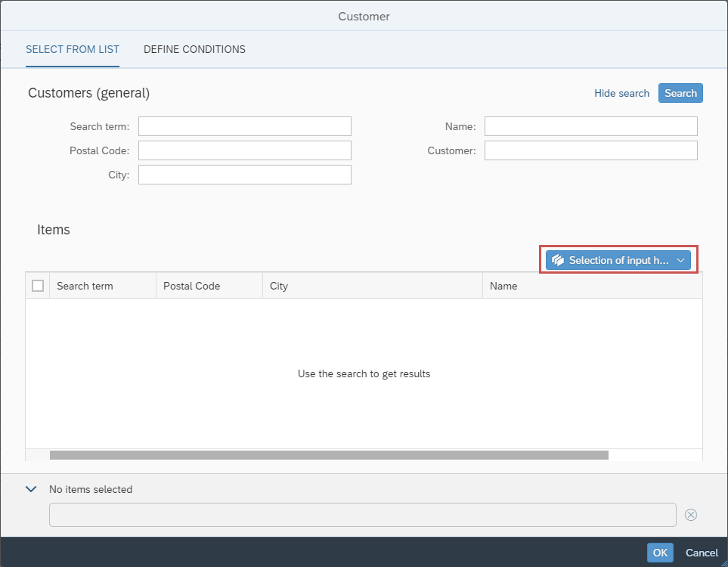Open the 'Selection of input h...' dropdown arrow
Viewport: 728px width, 567px height.
click(x=680, y=260)
